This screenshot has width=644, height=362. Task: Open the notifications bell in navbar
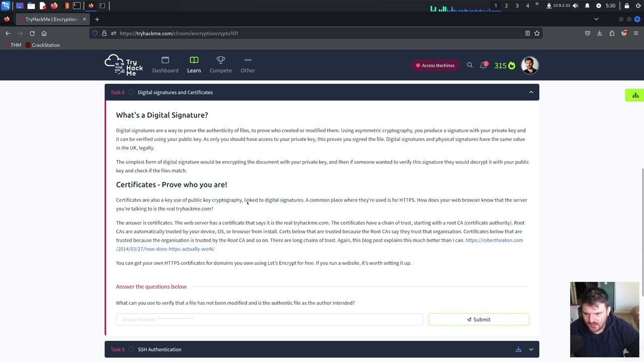[x=484, y=65]
